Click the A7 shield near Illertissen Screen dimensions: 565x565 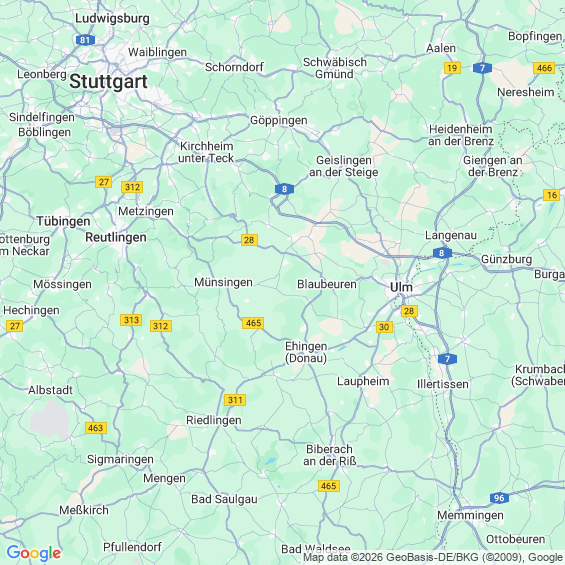click(448, 359)
